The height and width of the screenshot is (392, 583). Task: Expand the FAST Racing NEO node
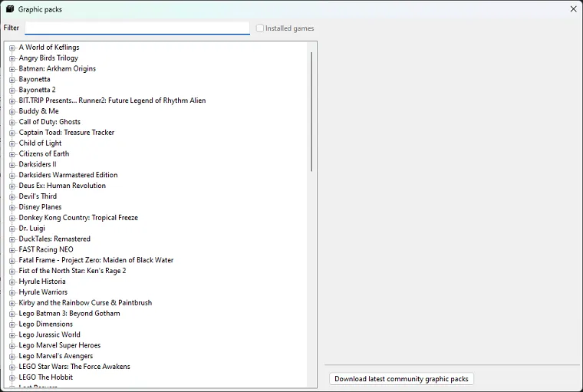coord(12,250)
